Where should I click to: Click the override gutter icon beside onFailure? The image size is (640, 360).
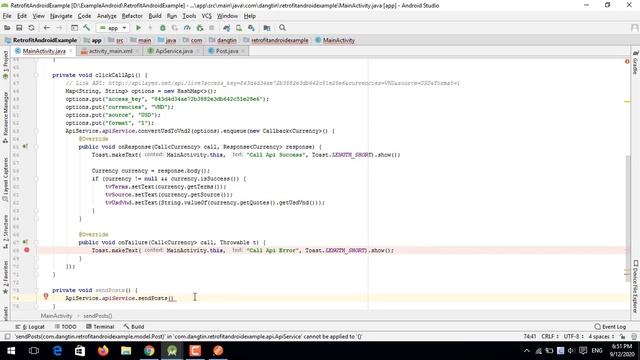25,242
